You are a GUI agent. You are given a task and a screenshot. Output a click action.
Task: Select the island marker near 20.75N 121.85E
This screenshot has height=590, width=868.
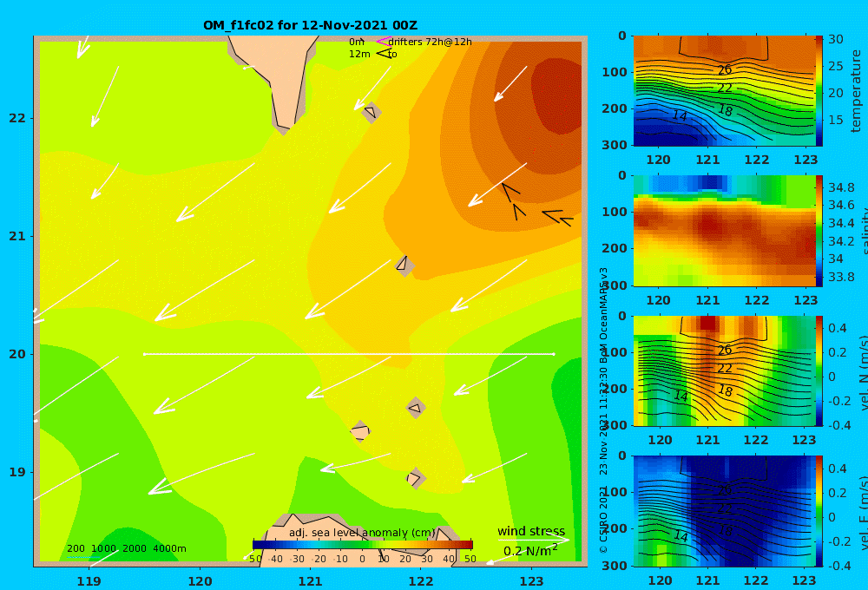tap(404, 265)
